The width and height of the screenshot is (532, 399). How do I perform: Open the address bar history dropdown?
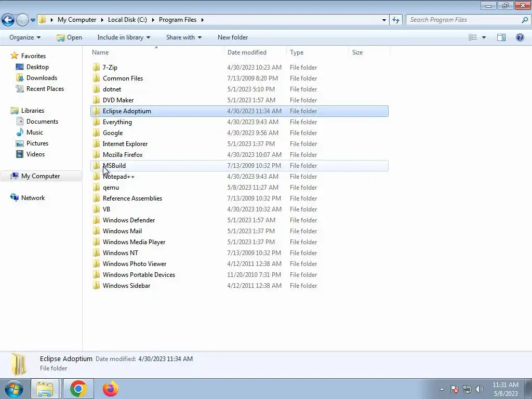(384, 20)
